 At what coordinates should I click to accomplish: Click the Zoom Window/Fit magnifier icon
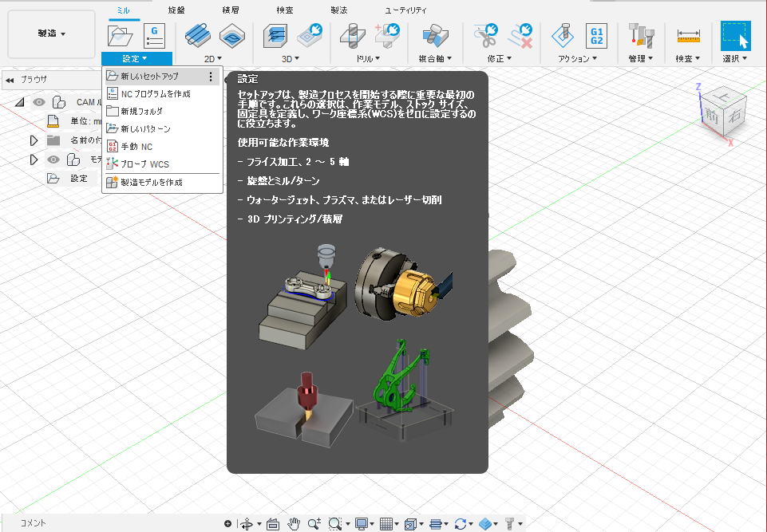click(335, 524)
